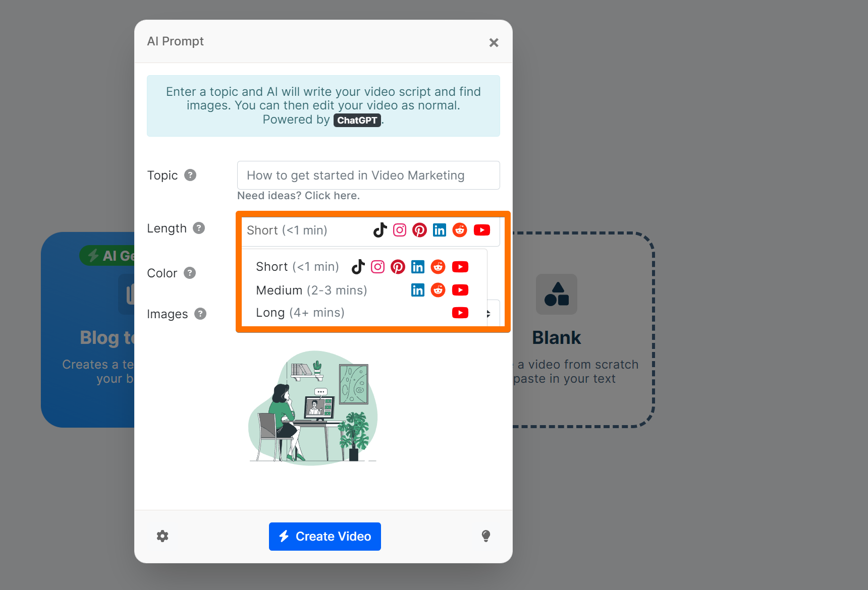Select the Short (<1 min) option in list
This screenshot has width=868, height=590.
tap(363, 267)
